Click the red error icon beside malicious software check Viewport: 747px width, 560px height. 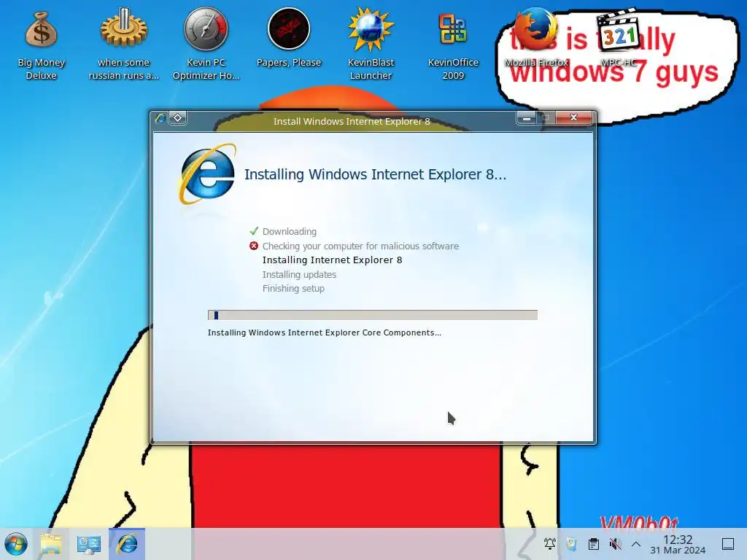pyautogui.click(x=254, y=246)
